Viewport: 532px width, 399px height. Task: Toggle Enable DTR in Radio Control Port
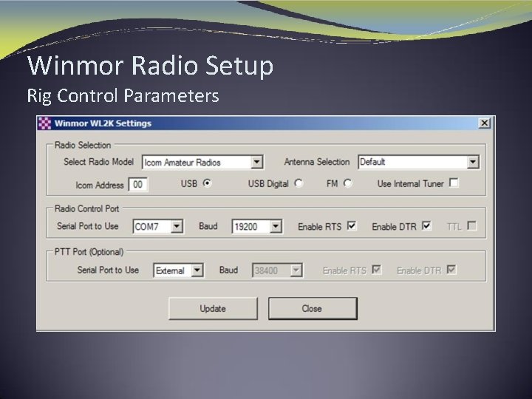coord(426,225)
